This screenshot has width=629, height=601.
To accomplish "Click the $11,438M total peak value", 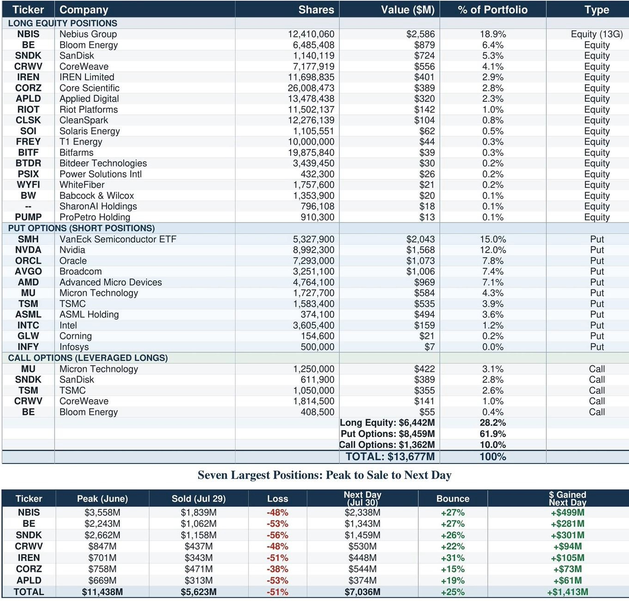I will tap(102, 592).
